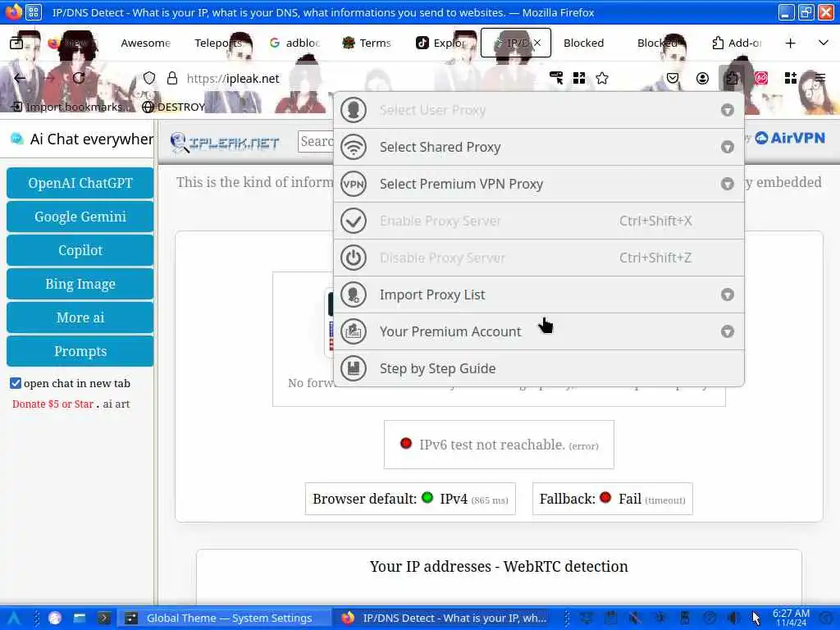Screen dimensions: 840x630
Task: Switch to the Terms tab
Action: [367, 43]
